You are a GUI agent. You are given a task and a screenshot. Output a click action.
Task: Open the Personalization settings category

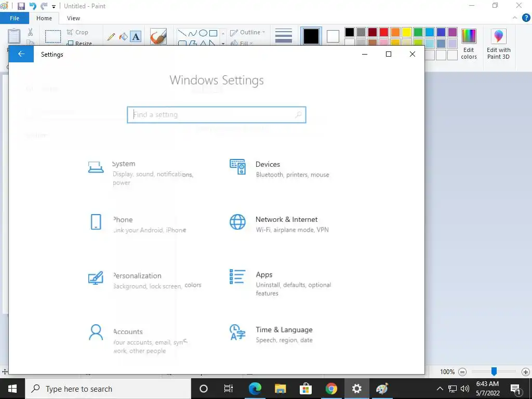(144, 280)
